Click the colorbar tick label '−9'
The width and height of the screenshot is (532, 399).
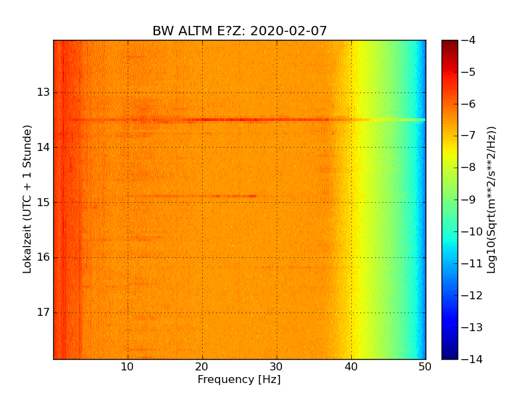point(469,200)
